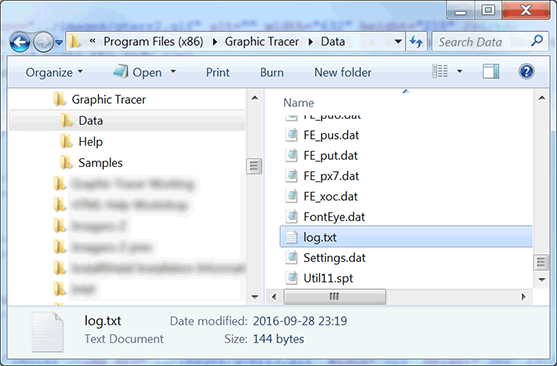Image resolution: width=557 pixels, height=366 pixels.
Task: Click the Name column header
Action: pyautogui.click(x=298, y=103)
